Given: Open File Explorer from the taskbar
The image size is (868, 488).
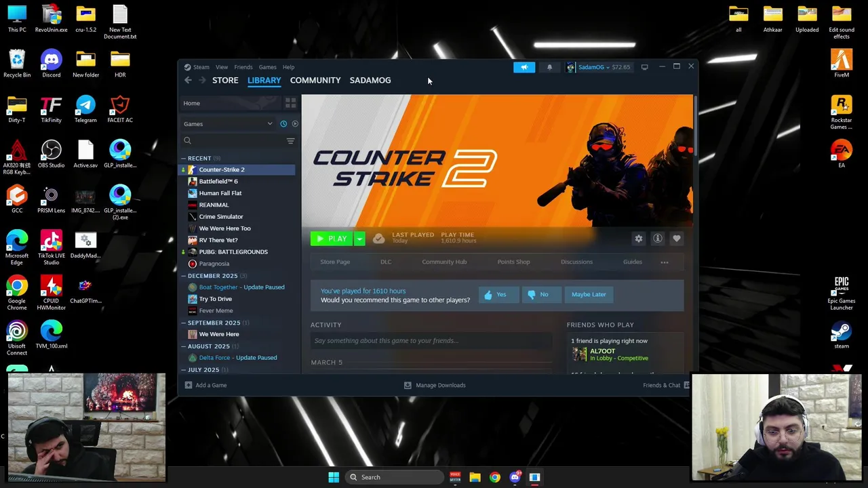Looking at the screenshot, I should point(475,477).
